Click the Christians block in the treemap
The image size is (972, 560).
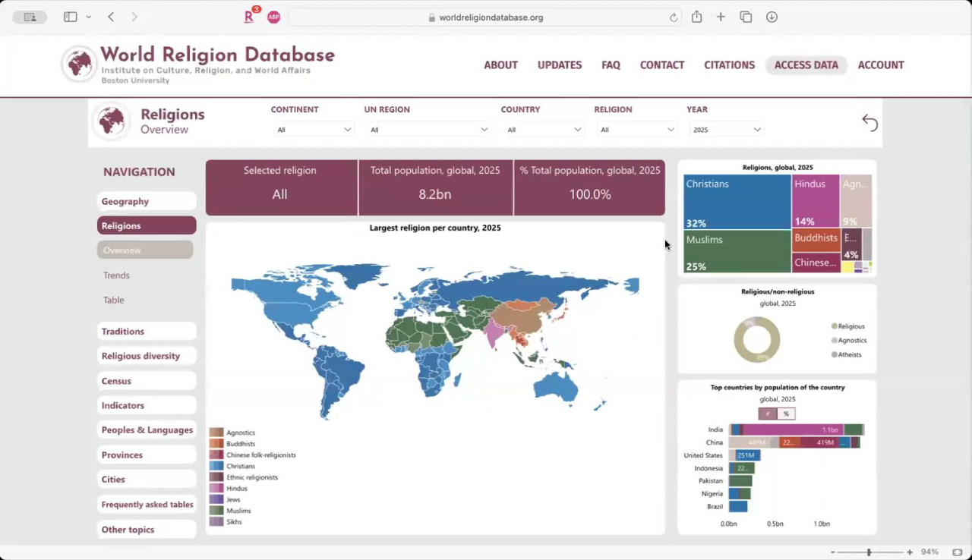tap(737, 201)
